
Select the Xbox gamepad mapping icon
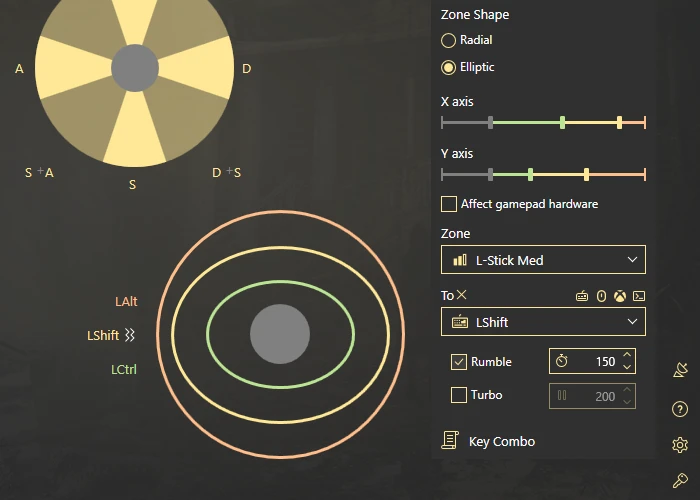pyautogui.click(x=620, y=296)
